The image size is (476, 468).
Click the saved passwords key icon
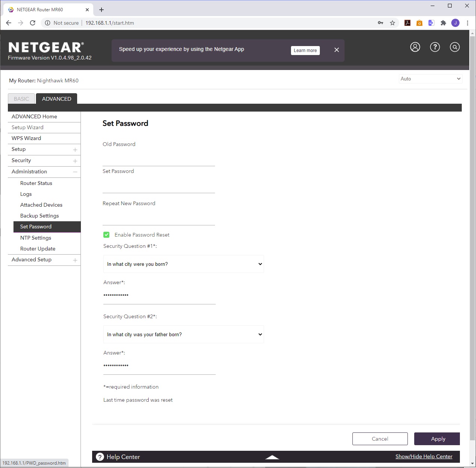pos(381,23)
